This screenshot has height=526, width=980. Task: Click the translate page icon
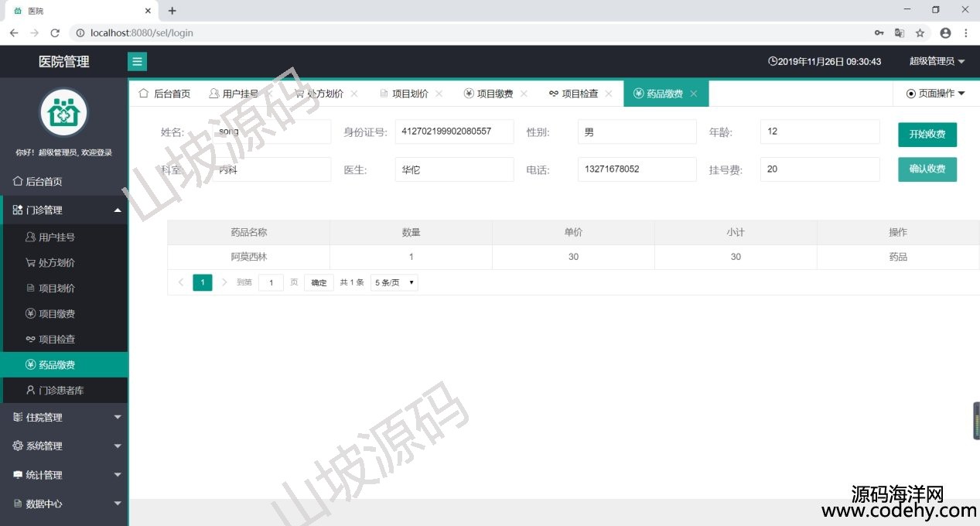(x=900, y=33)
